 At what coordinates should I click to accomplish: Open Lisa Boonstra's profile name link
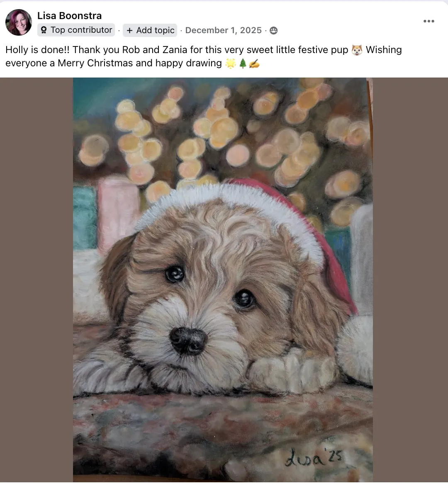[70, 16]
